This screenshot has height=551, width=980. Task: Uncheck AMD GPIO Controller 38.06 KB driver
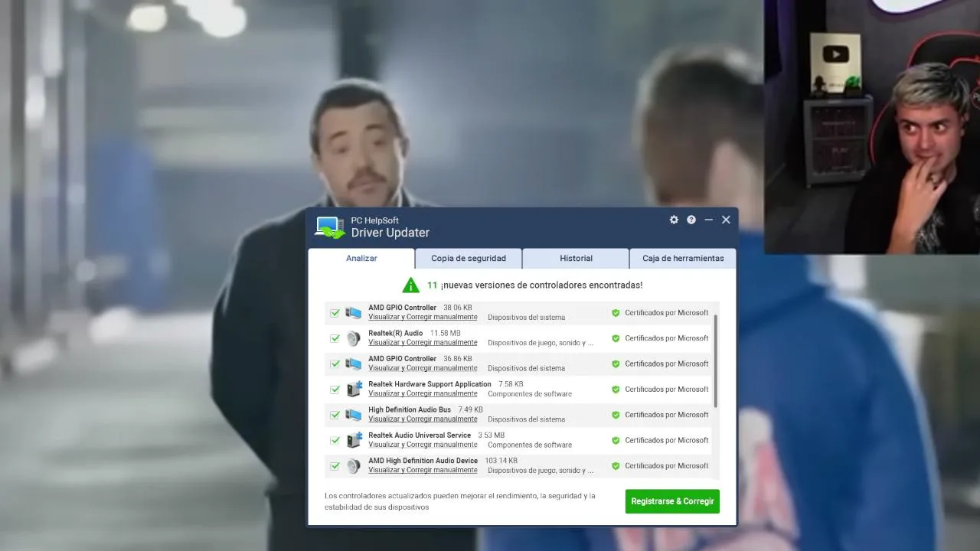point(335,313)
